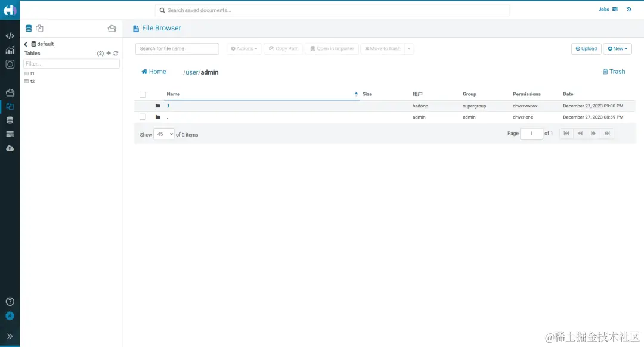This screenshot has width=644, height=347.
Task: Navigate to user breadcrumb
Action: pyautogui.click(x=192, y=72)
